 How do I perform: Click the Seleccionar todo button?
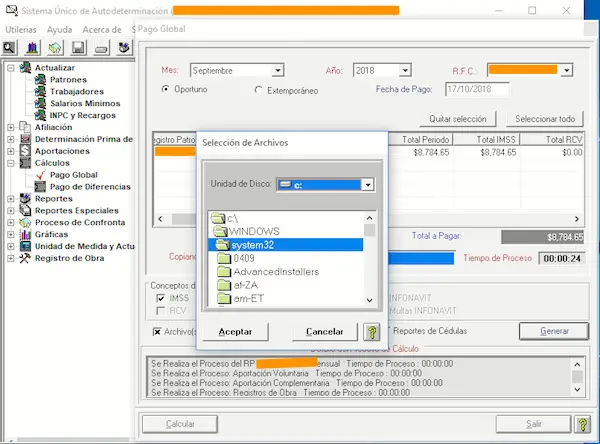[545, 119]
